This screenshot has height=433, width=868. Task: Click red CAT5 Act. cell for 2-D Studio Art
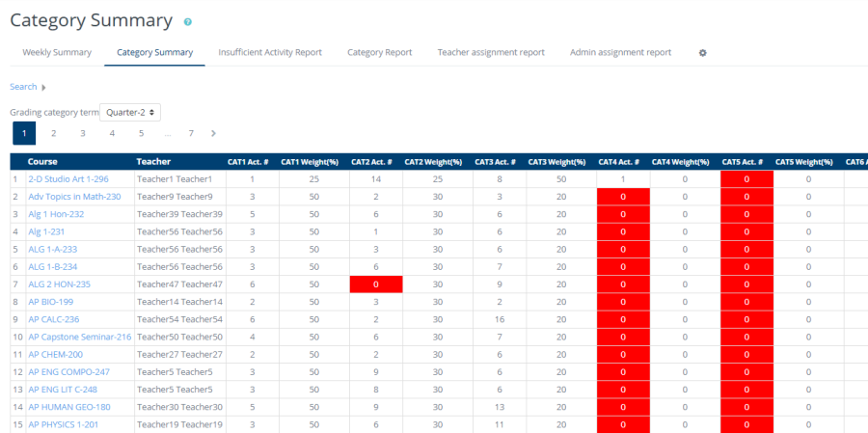coord(746,179)
